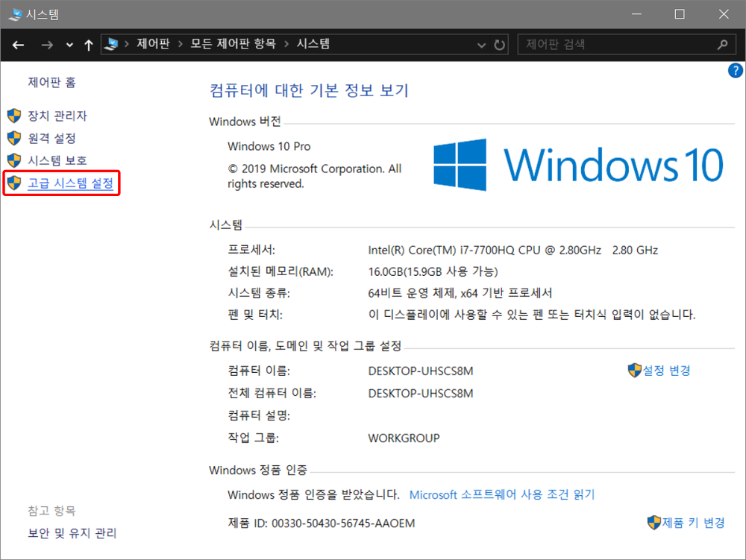Click 제품 키 변경 link
The width and height of the screenshot is (746, 560).
(x=693, y=523)
